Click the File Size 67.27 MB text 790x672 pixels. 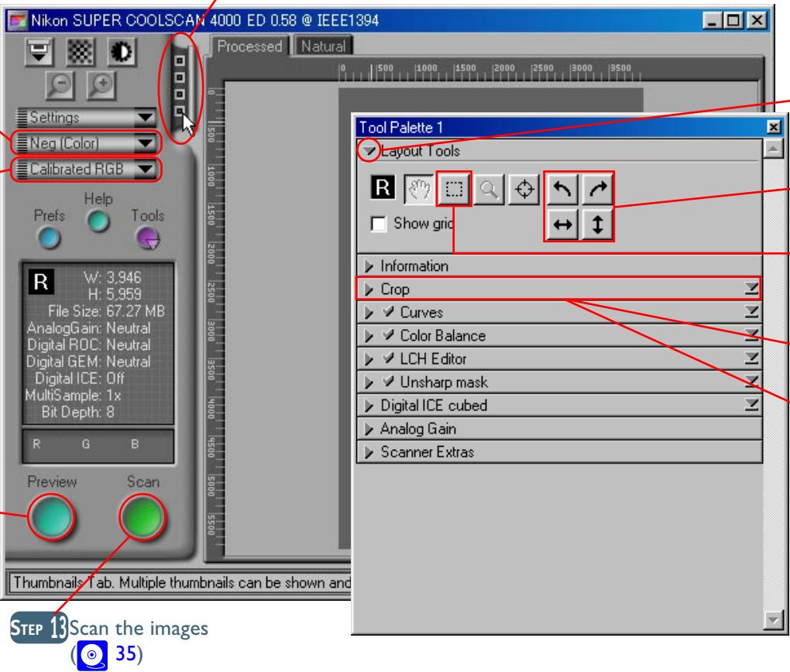click(x=106, y=310)
